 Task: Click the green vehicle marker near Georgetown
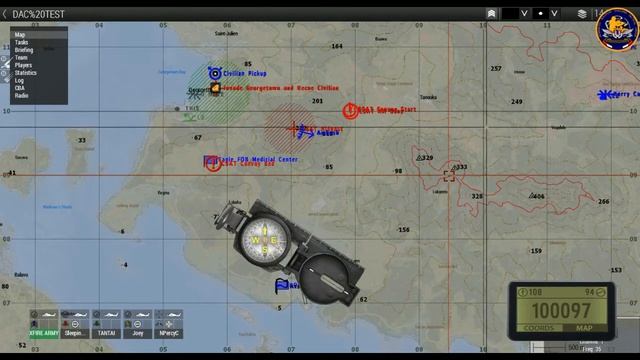point(190,118)
